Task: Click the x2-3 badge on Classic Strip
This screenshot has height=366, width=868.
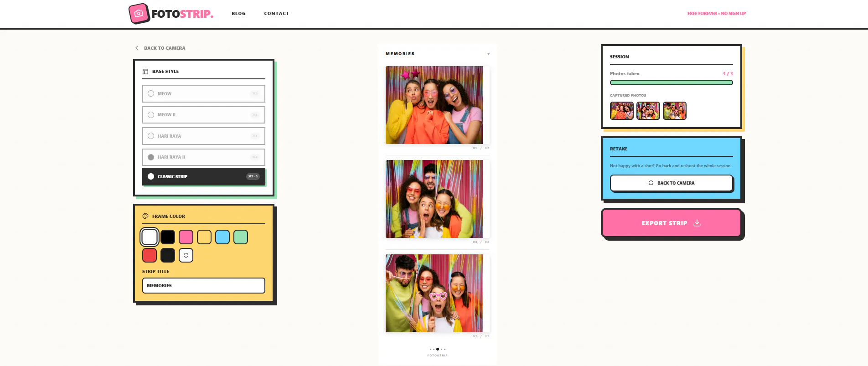Action: 253,176
